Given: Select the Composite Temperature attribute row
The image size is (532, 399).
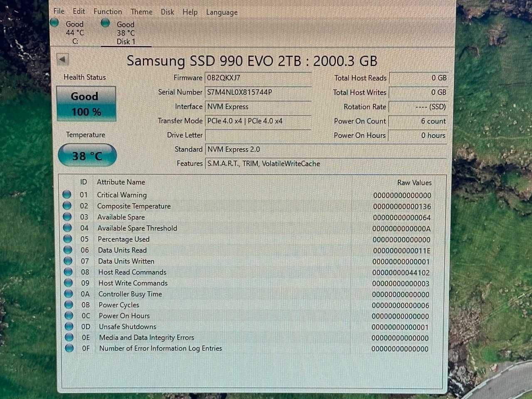Looking at the screenshot, I should pyautogui.click(x=247, y=206).
